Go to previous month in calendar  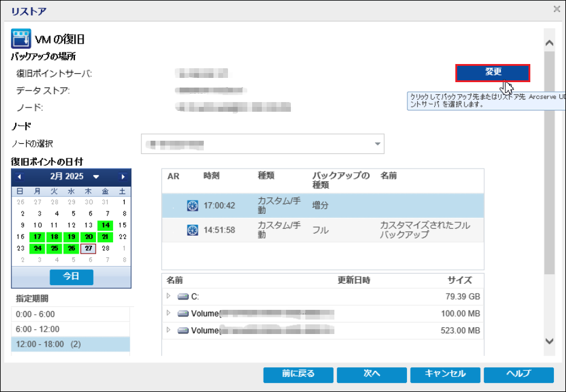[x=19, y=177]
